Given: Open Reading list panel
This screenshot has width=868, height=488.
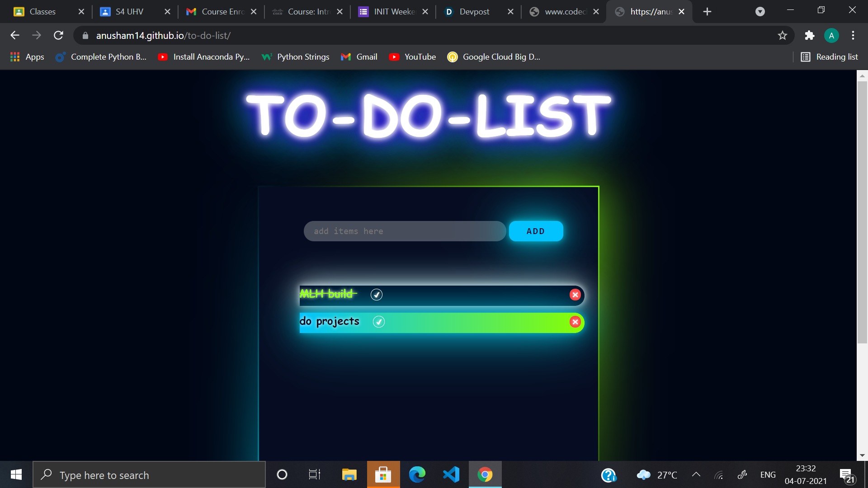Looking at the screenshot, I should (830, 57).
